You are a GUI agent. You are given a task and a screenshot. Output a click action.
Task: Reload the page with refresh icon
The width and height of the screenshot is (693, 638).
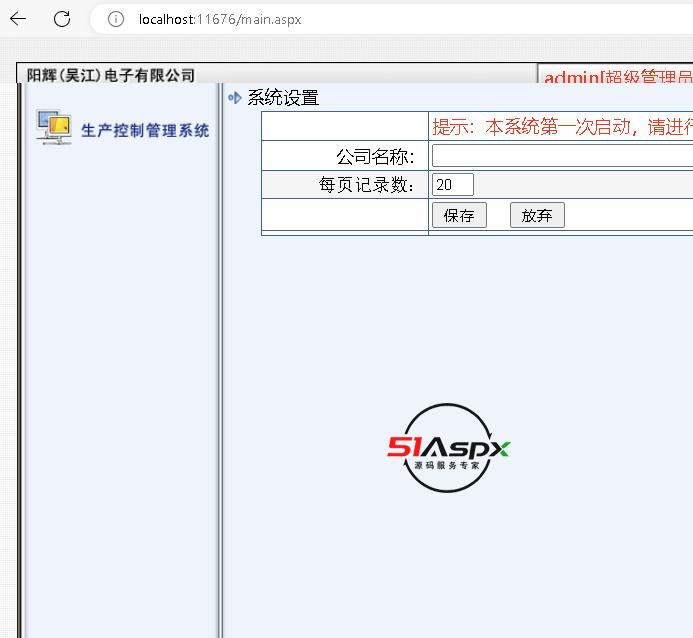click(62, 19)
